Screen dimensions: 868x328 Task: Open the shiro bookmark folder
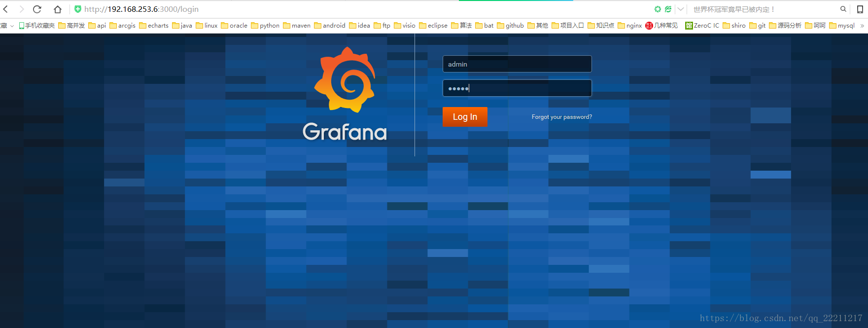pyautogui.click(x=734, y=26)
